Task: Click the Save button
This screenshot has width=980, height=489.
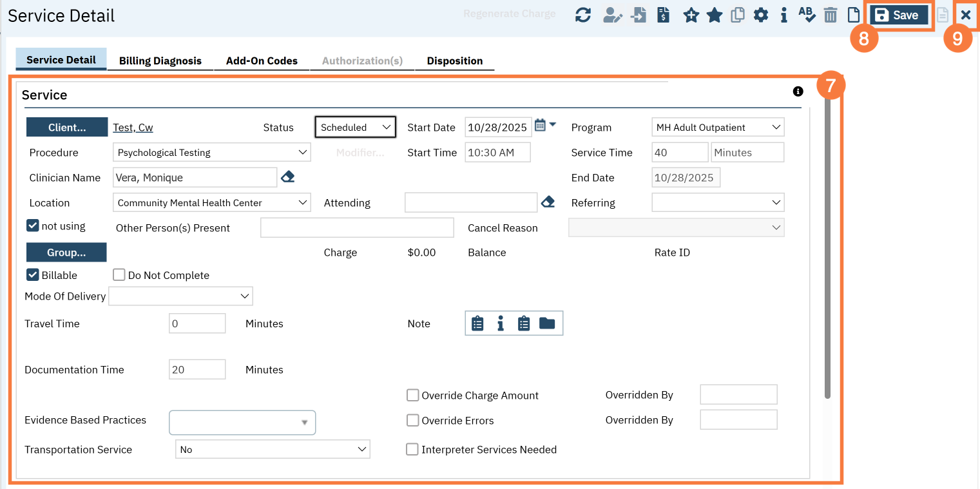Action: tap(898, 15)
